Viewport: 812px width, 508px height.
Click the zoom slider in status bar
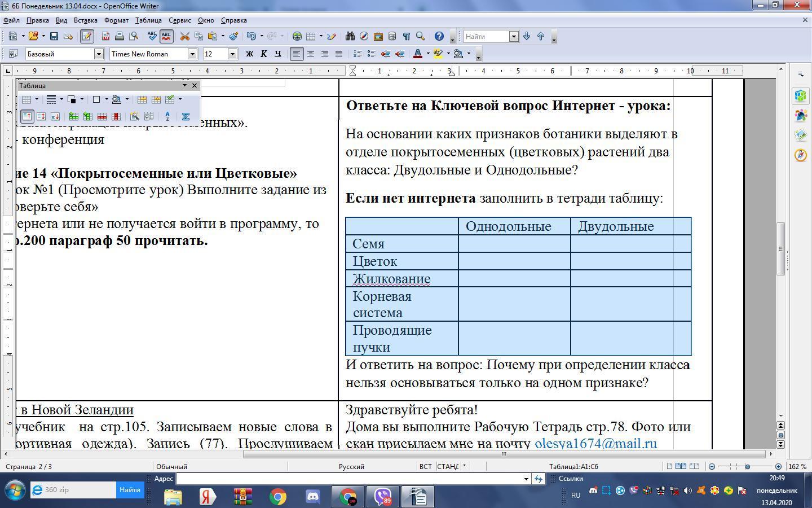coord(747,467)
